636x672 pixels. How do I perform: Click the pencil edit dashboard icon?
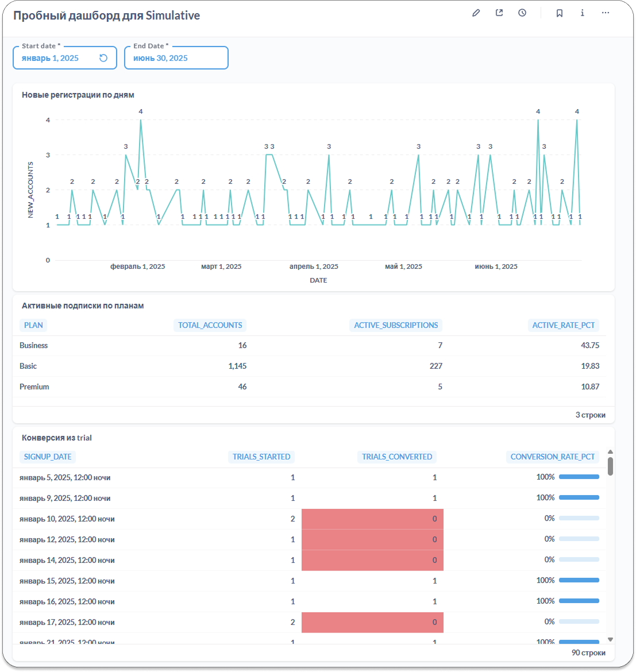[x=476, y=13]
